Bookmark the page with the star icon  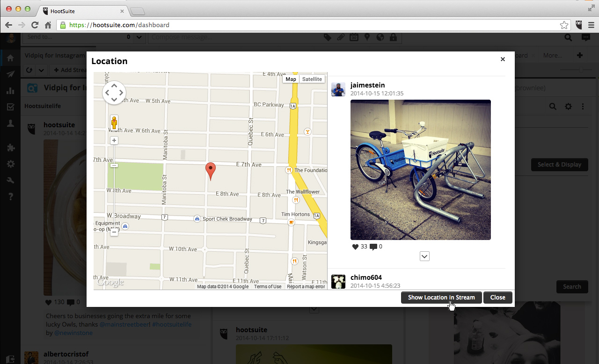(564, 25)
